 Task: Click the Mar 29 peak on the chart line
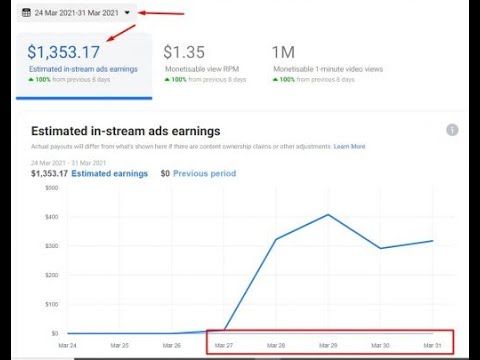328,215
